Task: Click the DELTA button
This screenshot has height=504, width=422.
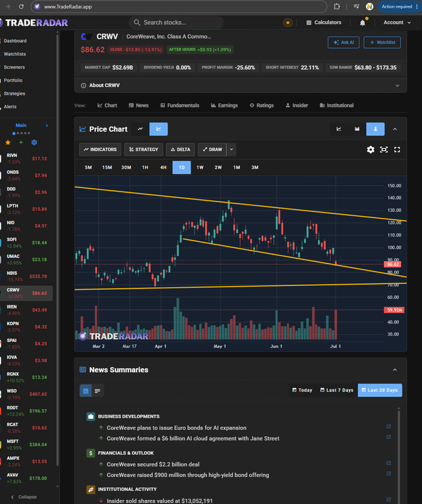Action: tap(180, 150)
